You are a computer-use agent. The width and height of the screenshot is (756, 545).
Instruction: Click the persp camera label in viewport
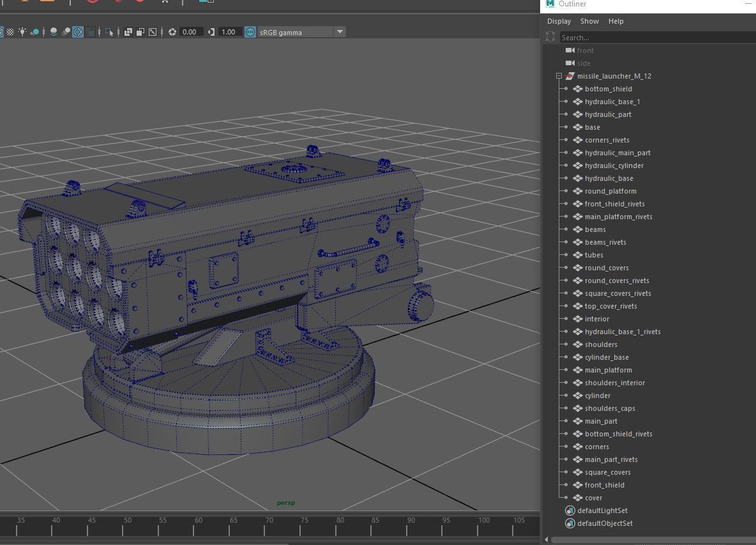click(x=286, y=503)
